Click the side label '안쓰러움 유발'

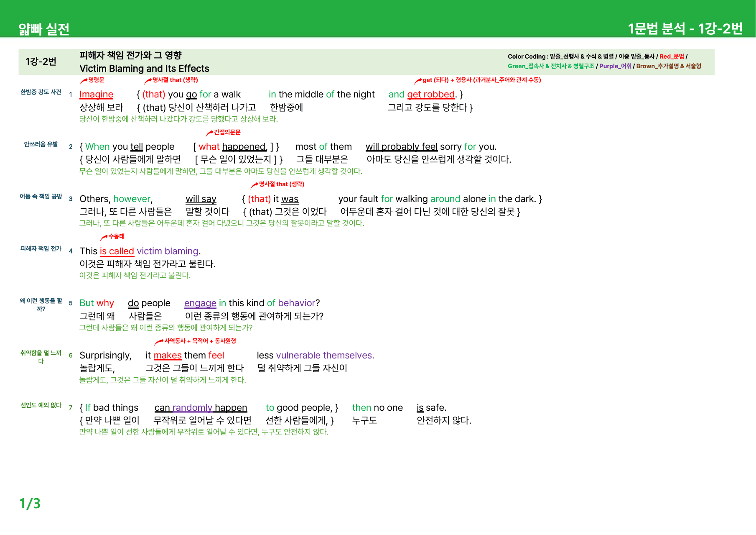coord(41,144)
